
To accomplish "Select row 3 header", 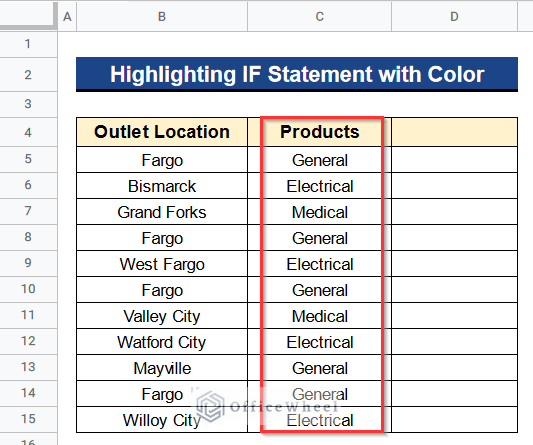I will coord(28,104).
